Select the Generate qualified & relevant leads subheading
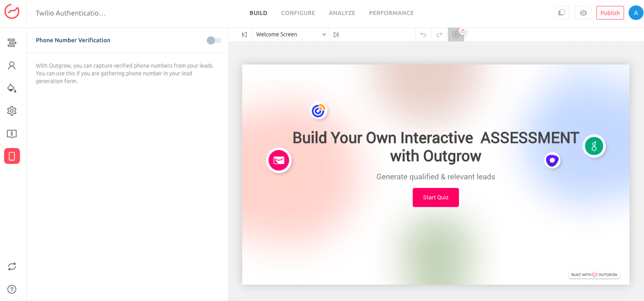 (436, 177)
